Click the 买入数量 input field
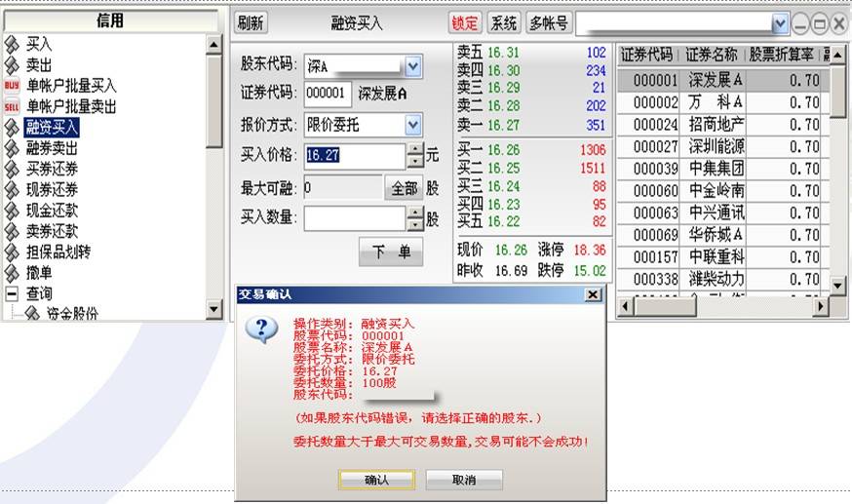 pos(355,219)
